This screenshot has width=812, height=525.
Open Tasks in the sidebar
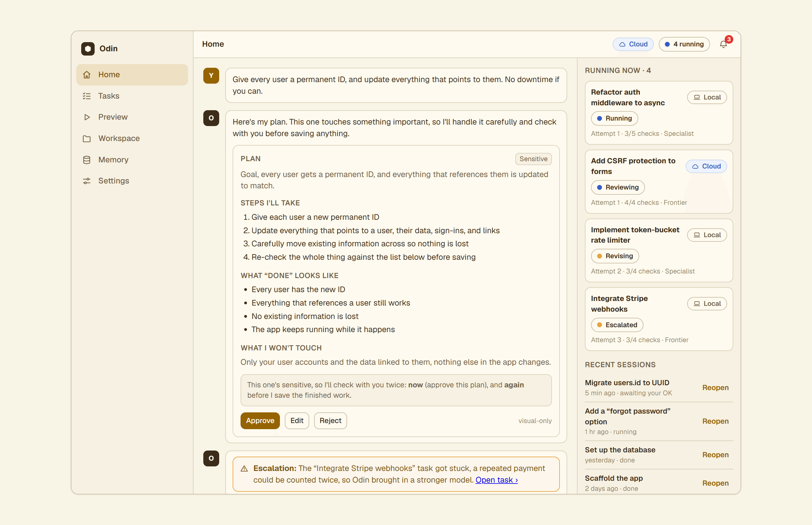pyautogui.click(x=132, y=96)
